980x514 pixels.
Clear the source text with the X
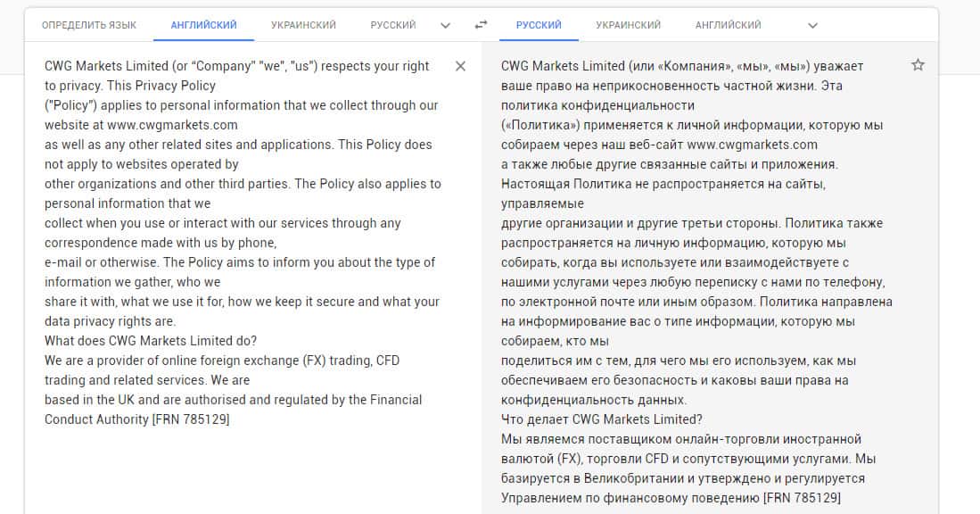pyautogui.click(x=460, y=66)
